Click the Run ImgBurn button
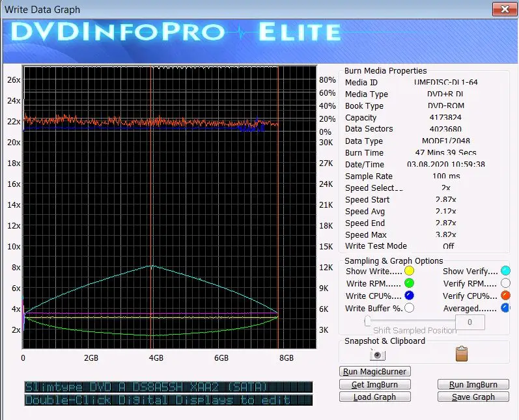This screenshot has width=519, height=420. pyautogui.click(x=473, y=384)
